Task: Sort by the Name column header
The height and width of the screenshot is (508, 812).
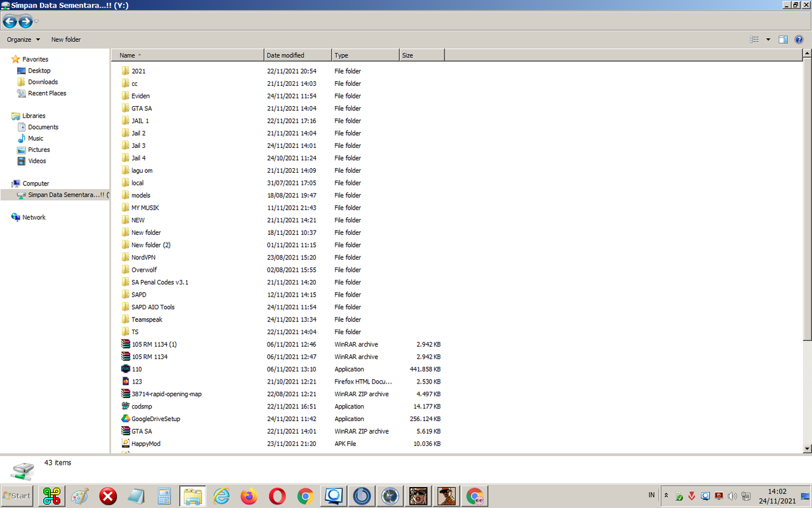Action: pyautogui.click(x=188, y=55)
